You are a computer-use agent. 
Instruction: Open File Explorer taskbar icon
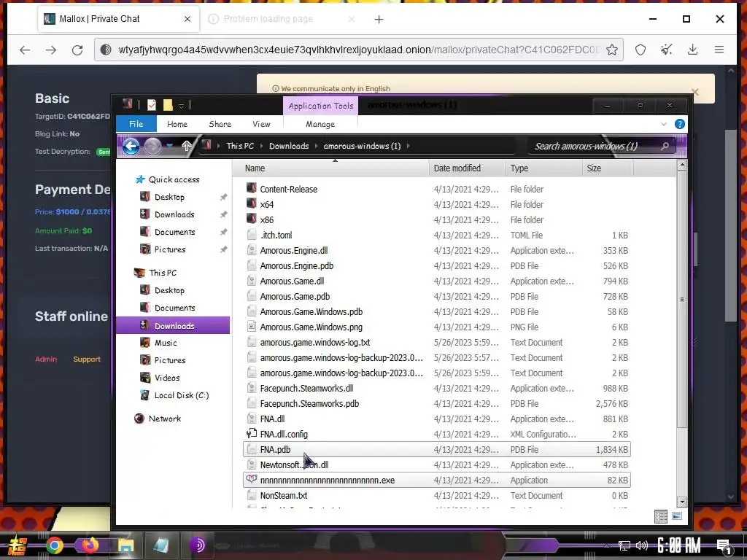pos(125,545)
